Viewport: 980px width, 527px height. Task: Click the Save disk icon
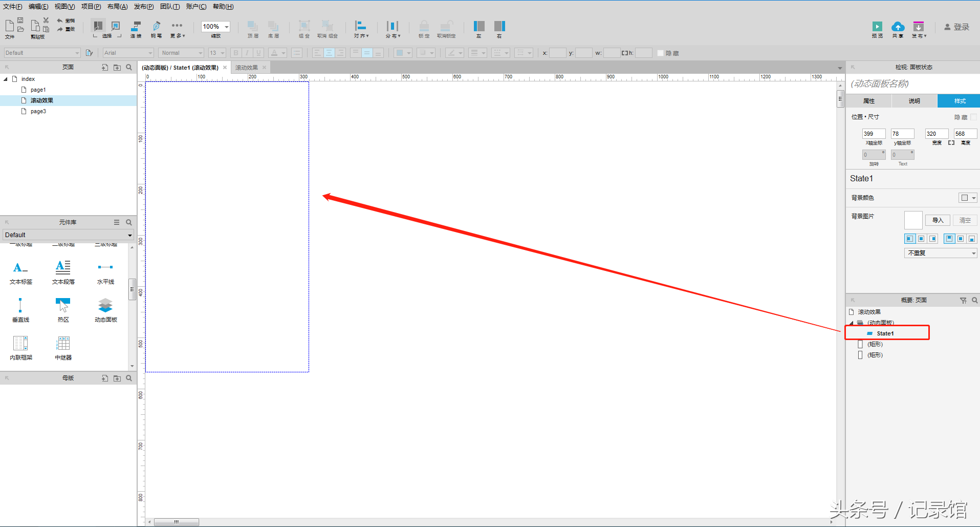tap(20, 20)
